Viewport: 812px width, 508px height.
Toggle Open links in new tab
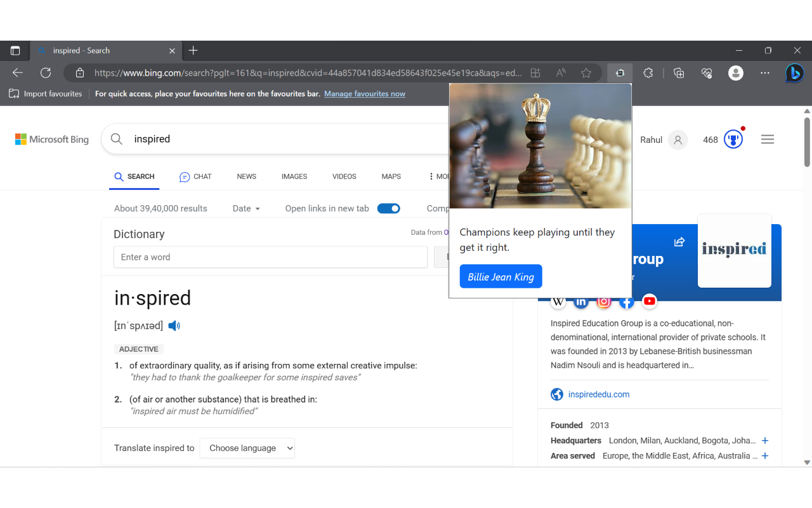tap(388, 208)
